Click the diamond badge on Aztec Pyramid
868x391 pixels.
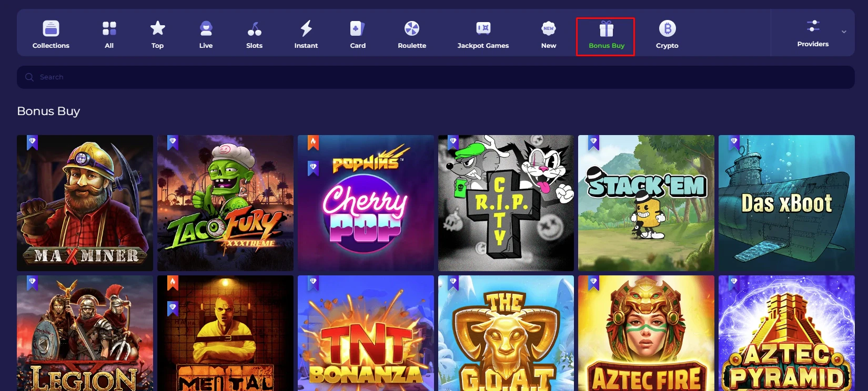click(734, 282)
